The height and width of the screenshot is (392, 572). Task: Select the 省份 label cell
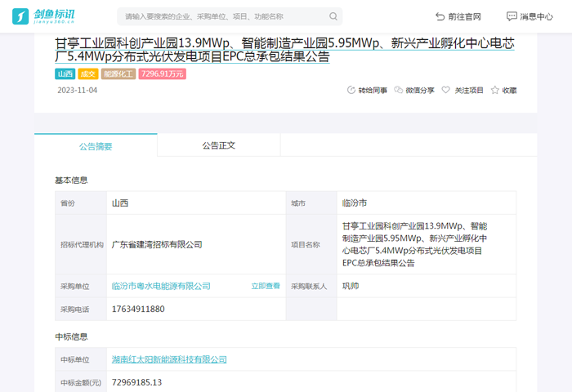[x=82, y=203]
